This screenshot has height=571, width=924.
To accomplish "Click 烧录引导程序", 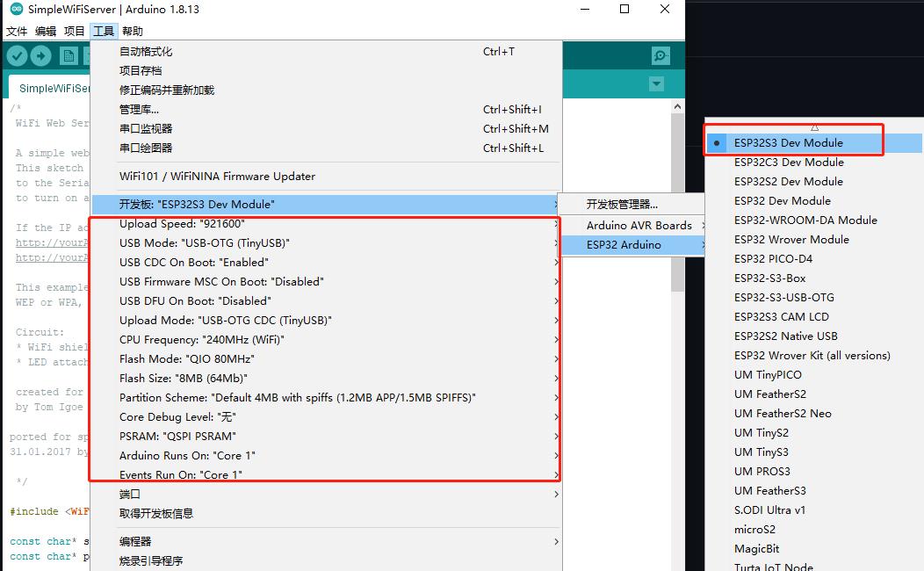I will 326,561.
